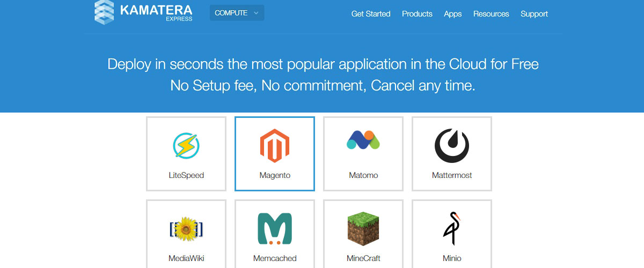Expand the chevron arrow beside COMPUTE
The height and width of the screenshot is (268, 644).
pos(256,13)
